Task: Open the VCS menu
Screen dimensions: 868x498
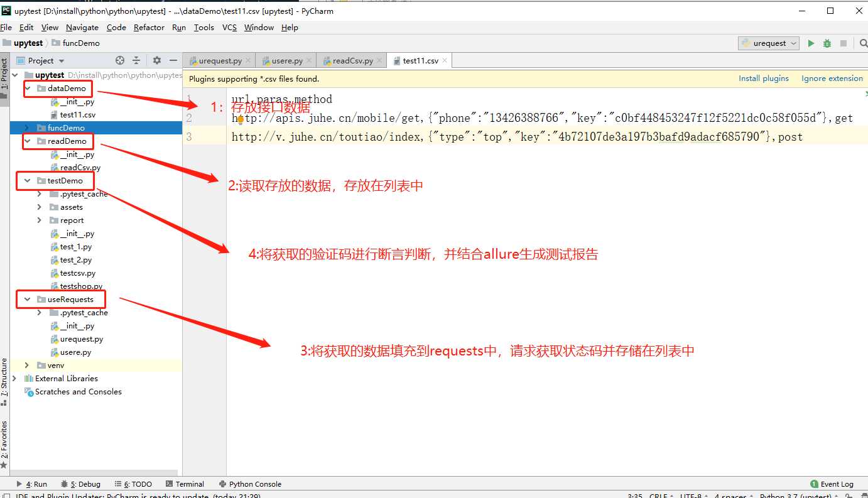Action: (x=229, y=27)
